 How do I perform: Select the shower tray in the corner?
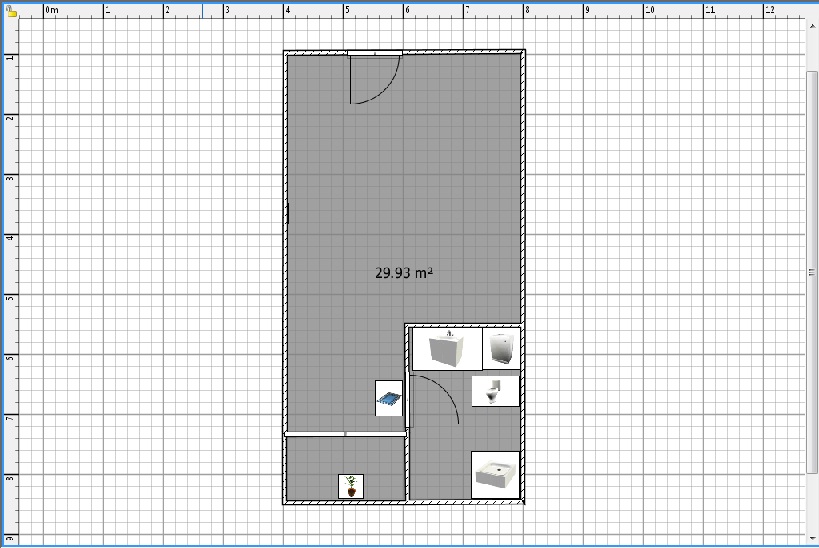tap(495, 475)
